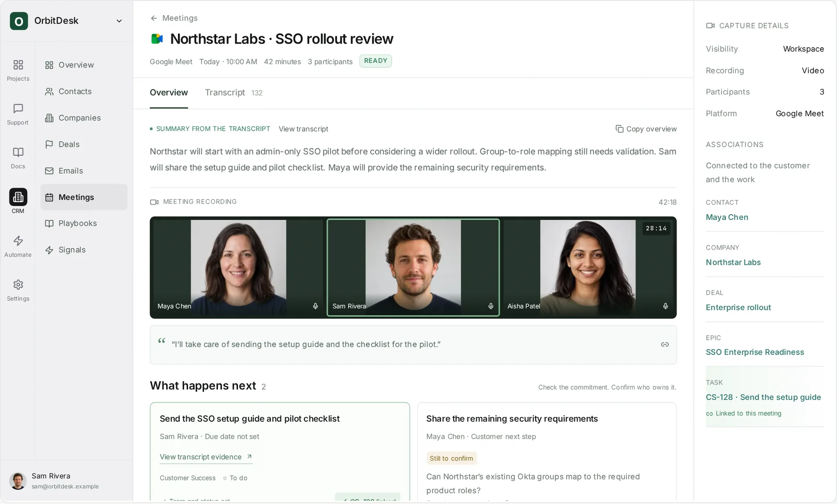The image size is (837, 504).
Task: Click the meeting recording camera icon
Action: coord(154,202)
